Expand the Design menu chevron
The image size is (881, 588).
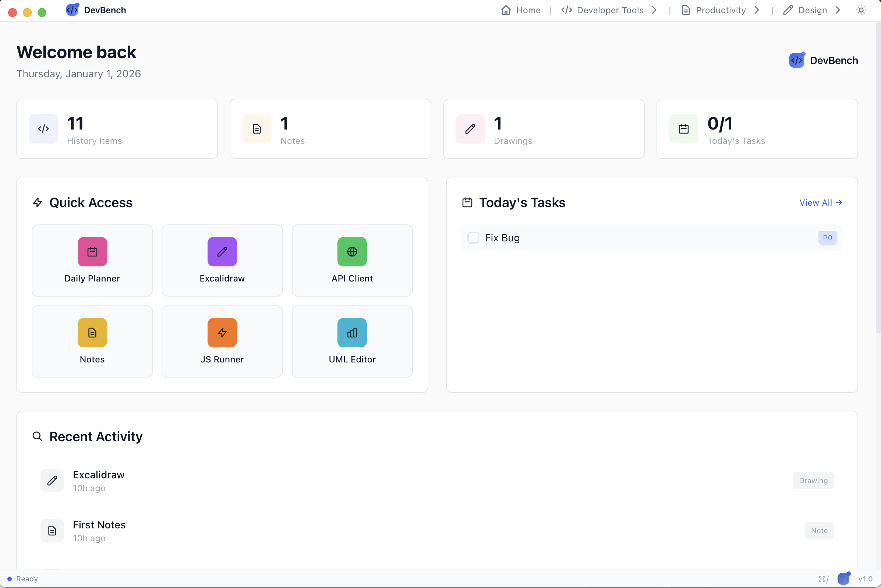point(838,10)
